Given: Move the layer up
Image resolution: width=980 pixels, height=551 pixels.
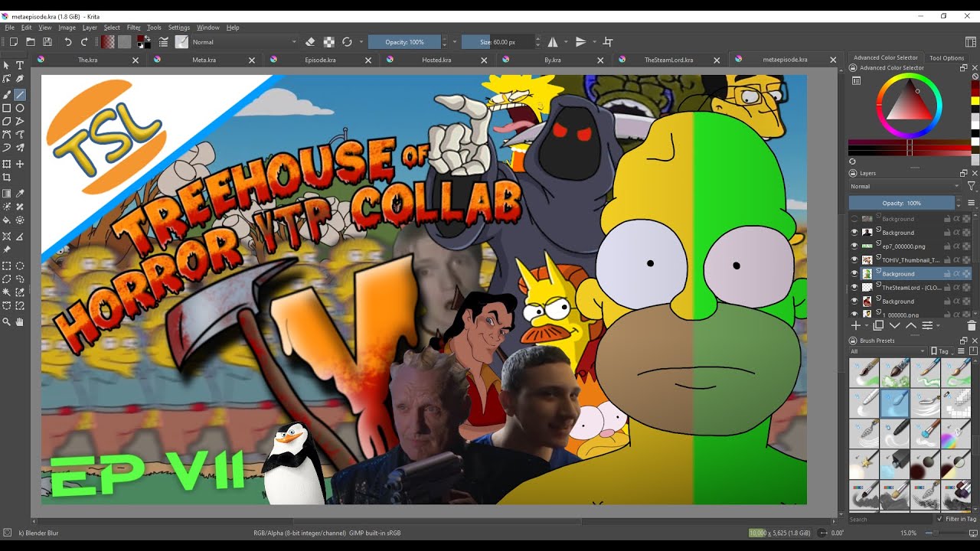Looking at the screenshot, I should [x=910, y=326].
